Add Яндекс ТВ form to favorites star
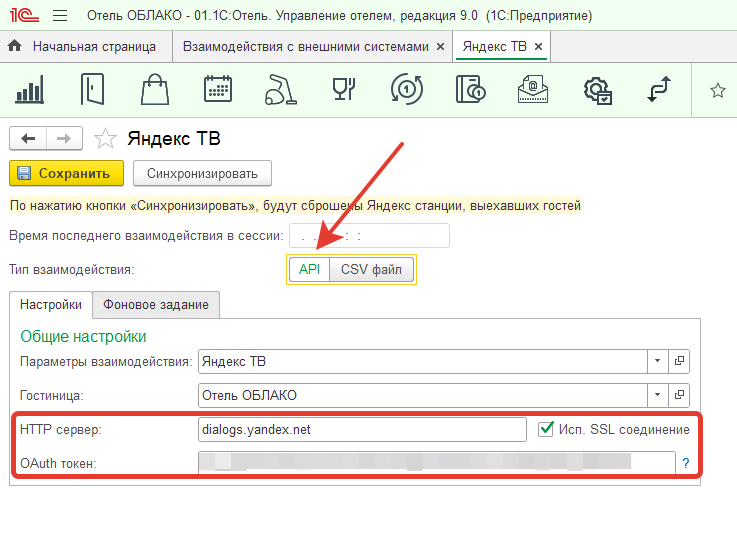The image size is (737, 540). [105, 139]
